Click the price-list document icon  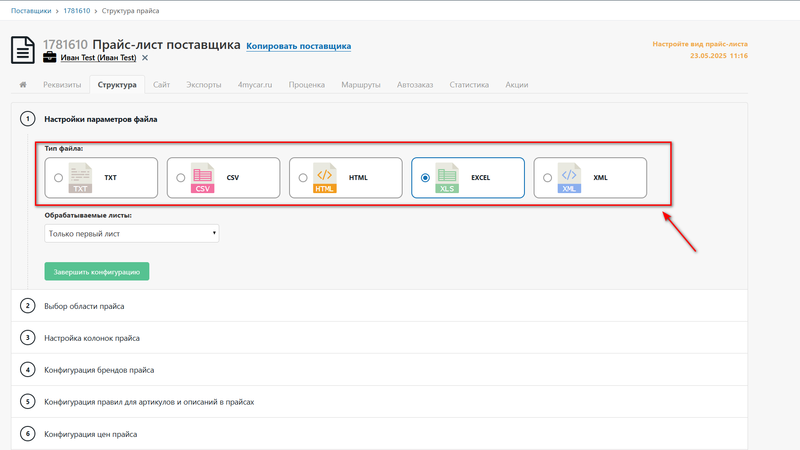click(23, 50)
